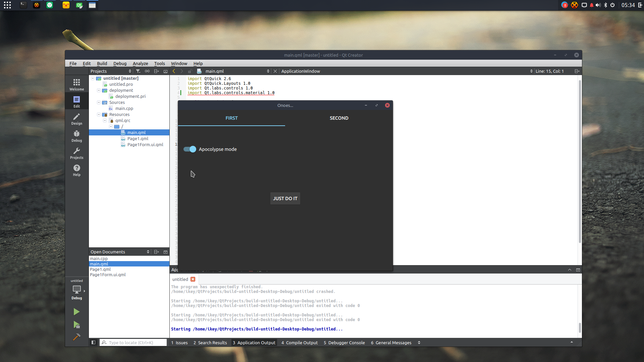This screenshot has height=362, width=644.
Task: Open the ApplicationWindow symbol dropdown
Action: [x=407, y=71]
